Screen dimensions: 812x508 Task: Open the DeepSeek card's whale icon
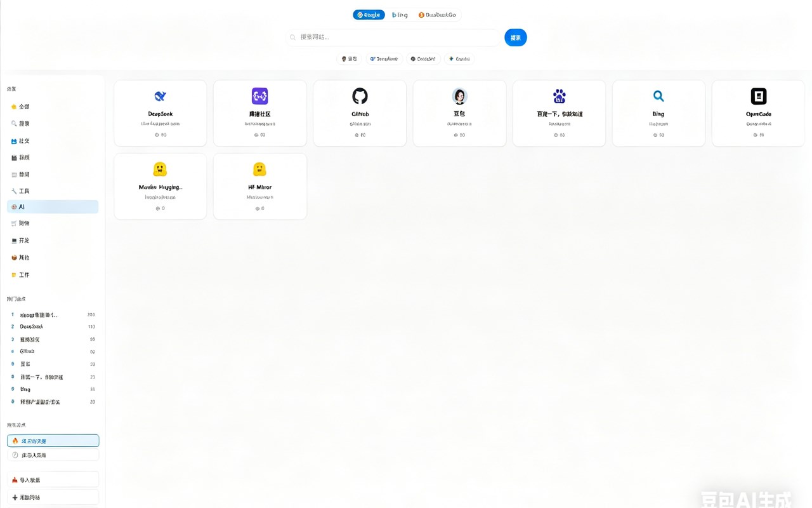(x=160, y=96)
